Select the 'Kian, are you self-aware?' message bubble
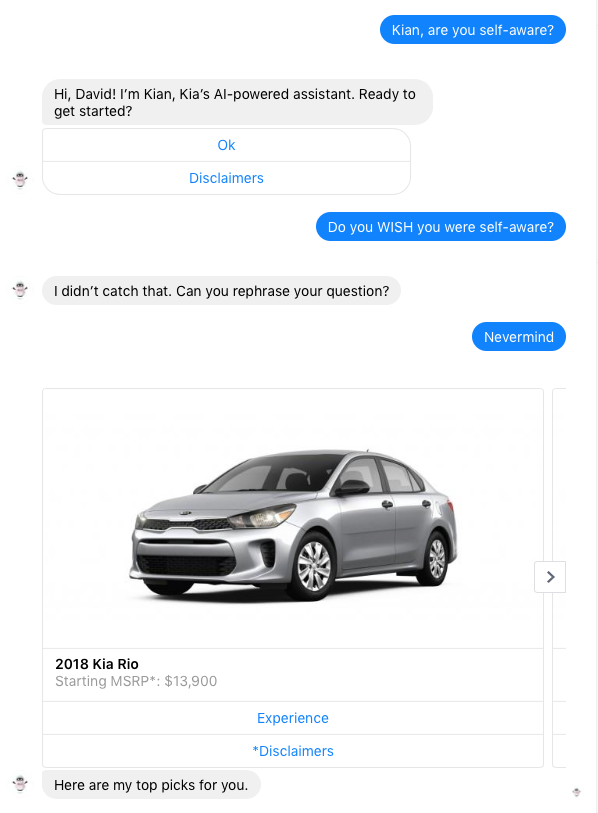Image resolution: width=598 pixels, height=813 pixels. click(x=472, y=30)
